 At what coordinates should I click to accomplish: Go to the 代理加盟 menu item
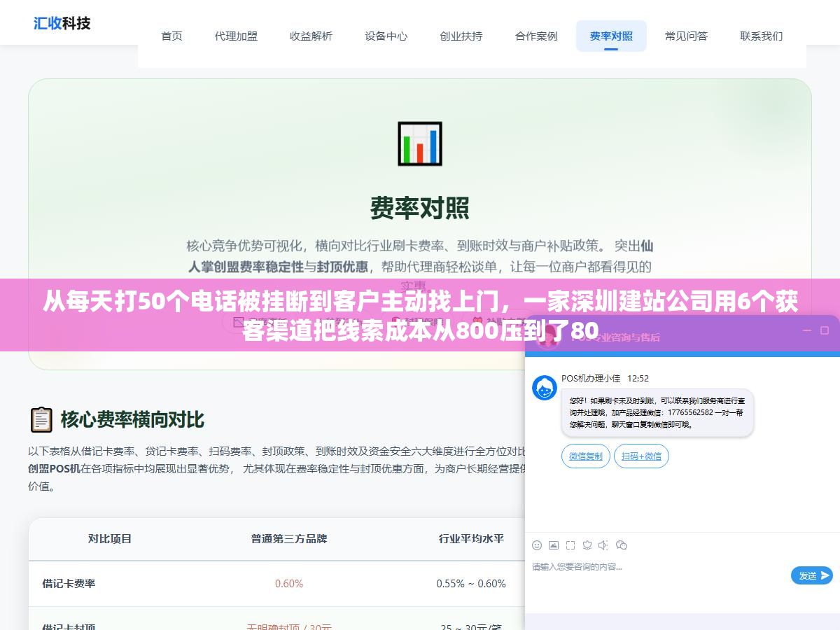[236, 36]
